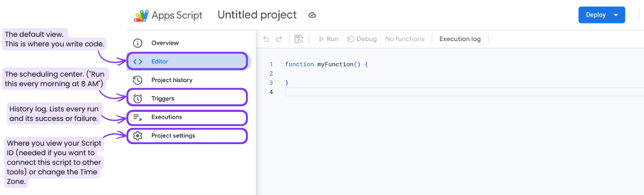This screenshot has height=195, width=644.
Task: Click the function keyword in code
Action: click(x=299, y=64)
